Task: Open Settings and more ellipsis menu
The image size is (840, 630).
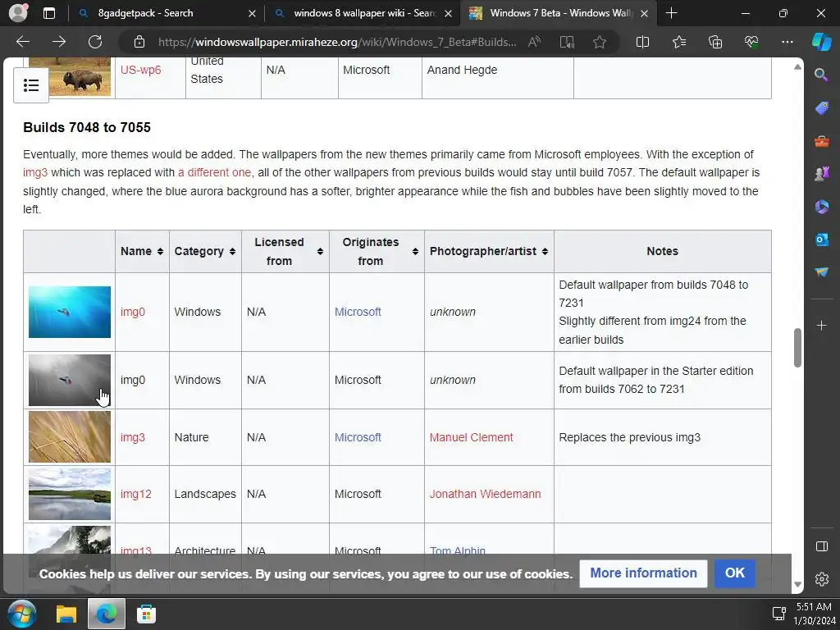Action: [x=787, y=42]
